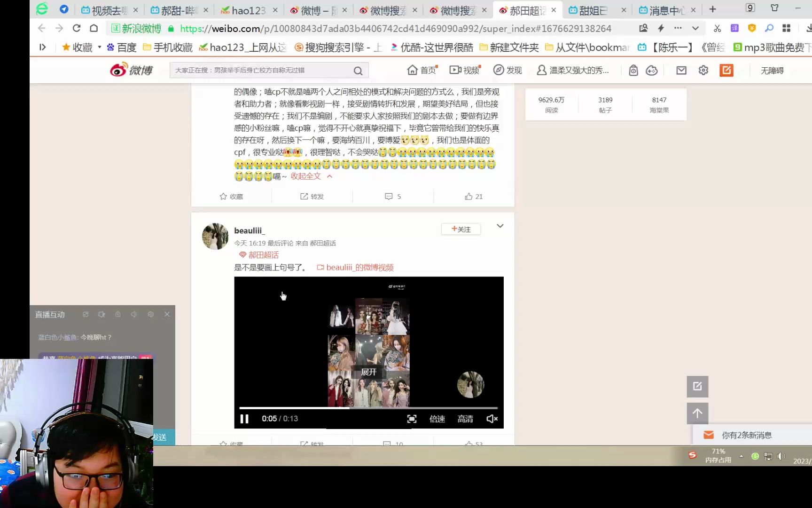The width and height of the screenshot is (812, 508).
Task: Expand the 收藏 bookmarks dropdown arrow
Action: click(100, 47)
